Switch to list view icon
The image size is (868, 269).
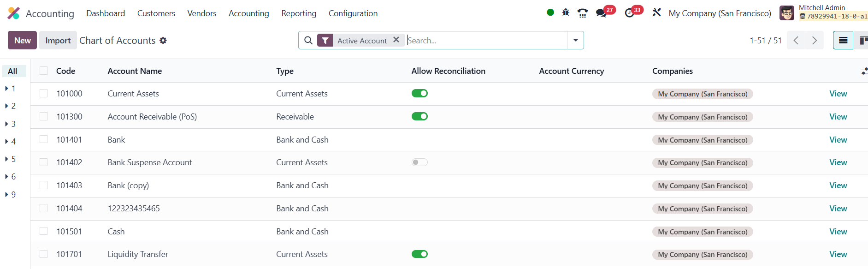pyautogui.click(x=843, y=41)
